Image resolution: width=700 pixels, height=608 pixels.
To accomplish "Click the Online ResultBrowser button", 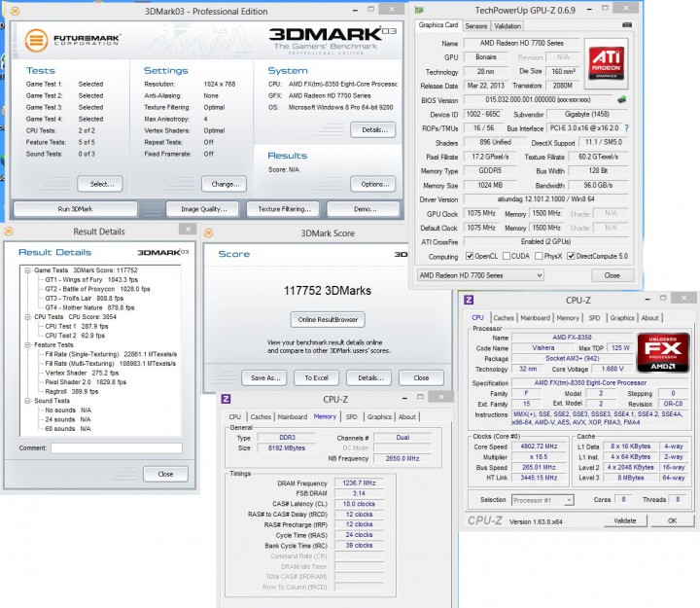I will pyautogui.click(x=328, y=319).
